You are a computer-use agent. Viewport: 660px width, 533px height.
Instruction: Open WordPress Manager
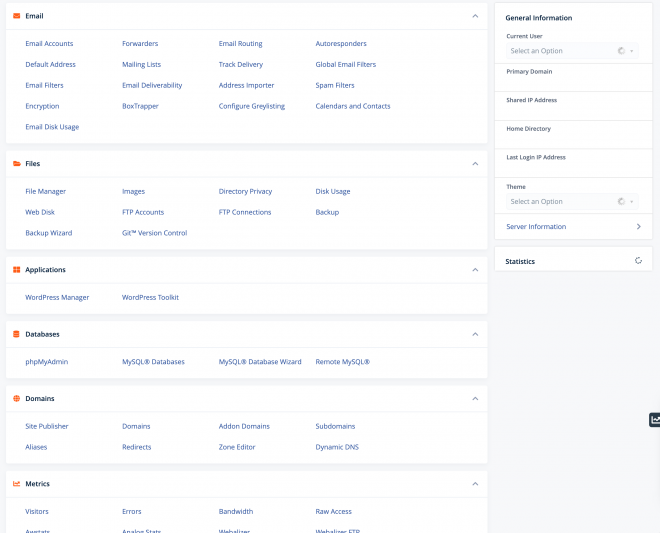coord(57,298)
